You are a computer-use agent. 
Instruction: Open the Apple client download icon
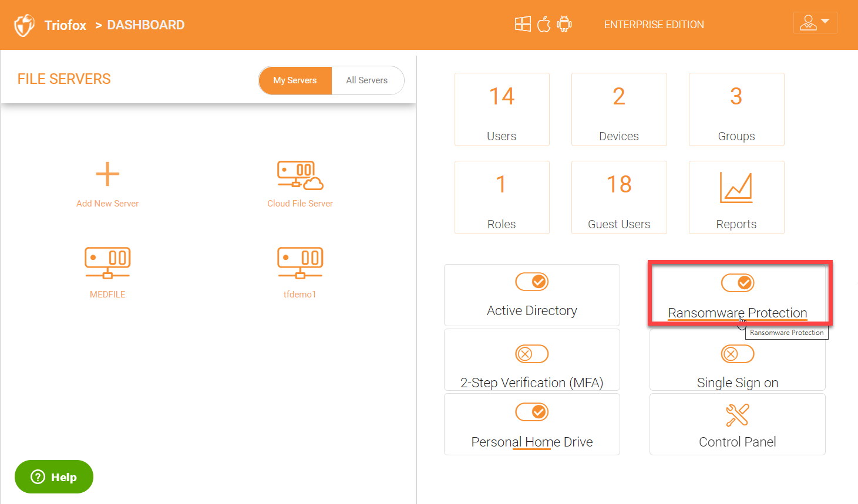click(x=544, y=24)
